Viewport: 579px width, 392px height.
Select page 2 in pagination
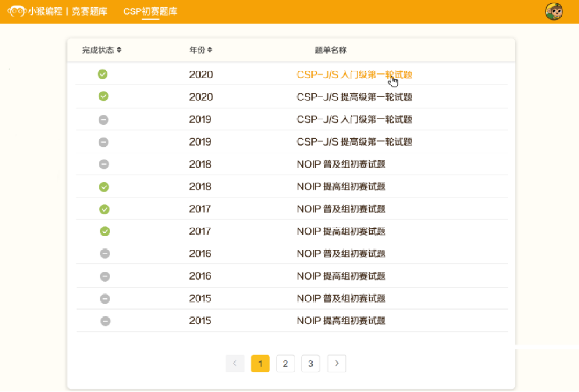tap(285, 364)
